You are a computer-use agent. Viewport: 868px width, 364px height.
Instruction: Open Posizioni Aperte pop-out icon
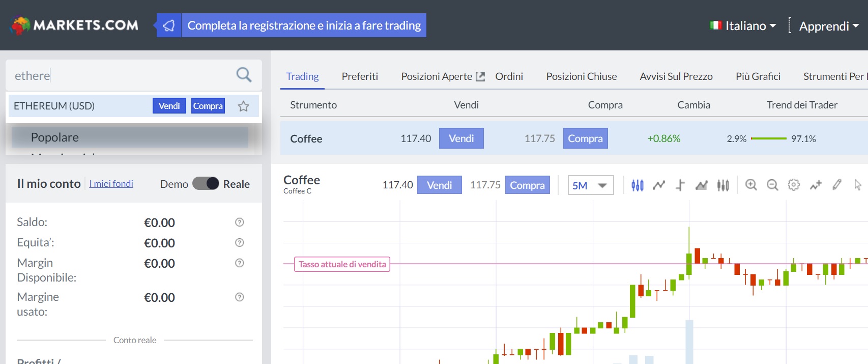tap(480, 76)
